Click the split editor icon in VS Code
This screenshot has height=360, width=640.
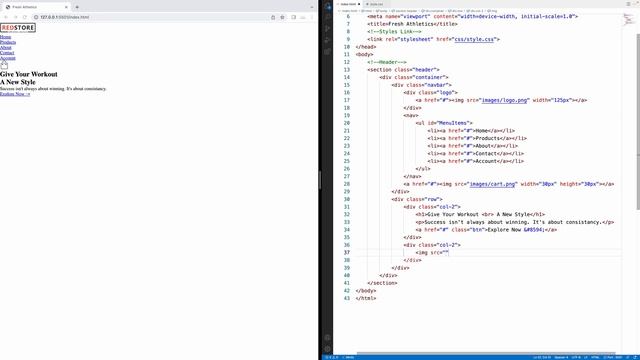point(628,4)
